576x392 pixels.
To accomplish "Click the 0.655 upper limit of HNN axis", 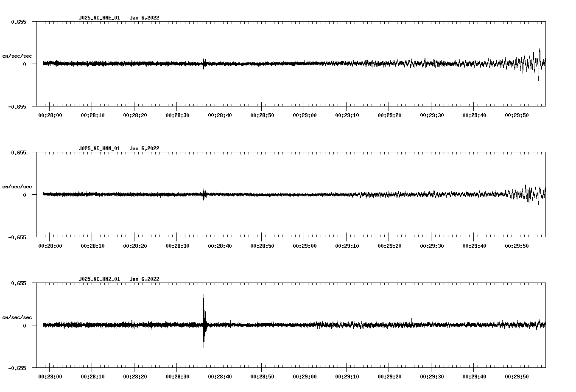I will [x=19, y=152].
